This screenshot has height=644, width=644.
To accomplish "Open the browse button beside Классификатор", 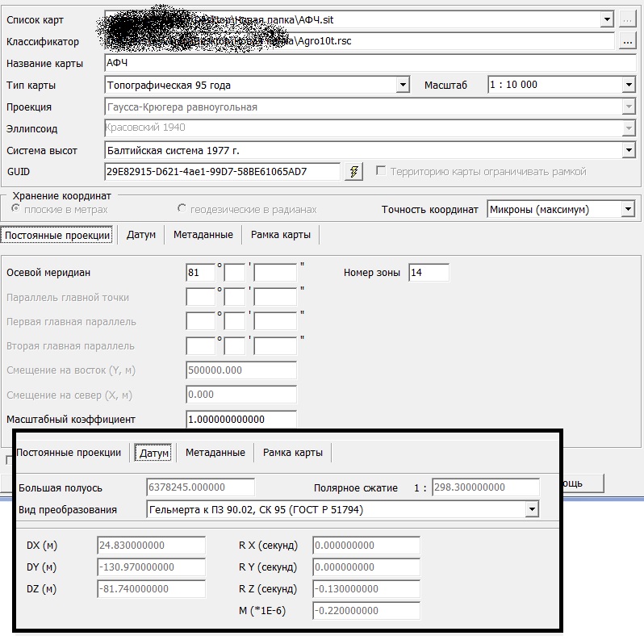I will point(628,41).
